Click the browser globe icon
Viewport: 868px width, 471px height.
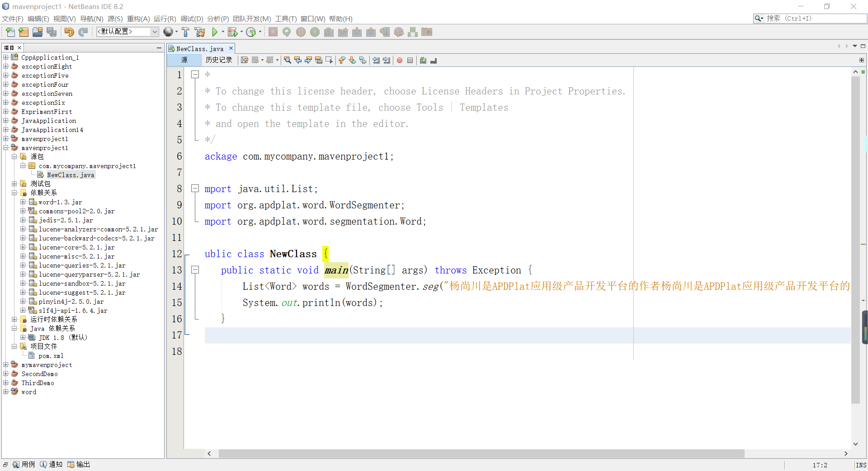(x=168, y=32)
